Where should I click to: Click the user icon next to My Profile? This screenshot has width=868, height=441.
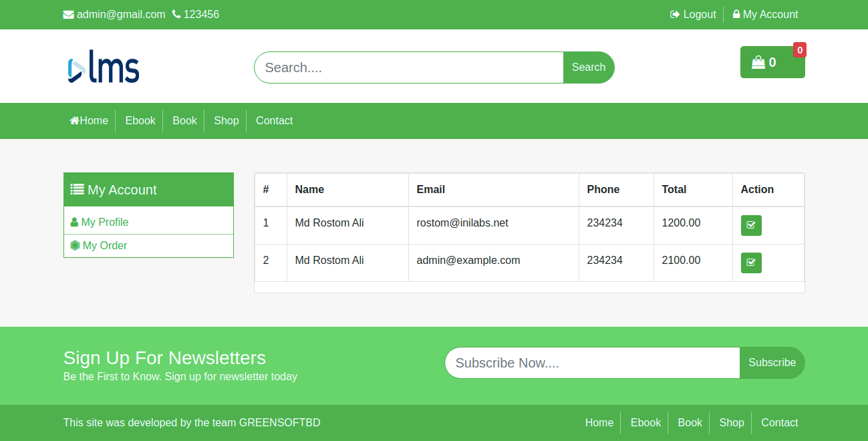coord(74,221)
